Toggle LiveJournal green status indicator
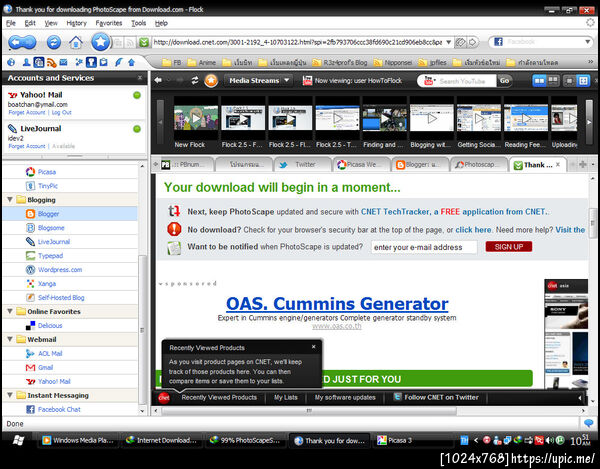600x469 pixels. [137, 129]
